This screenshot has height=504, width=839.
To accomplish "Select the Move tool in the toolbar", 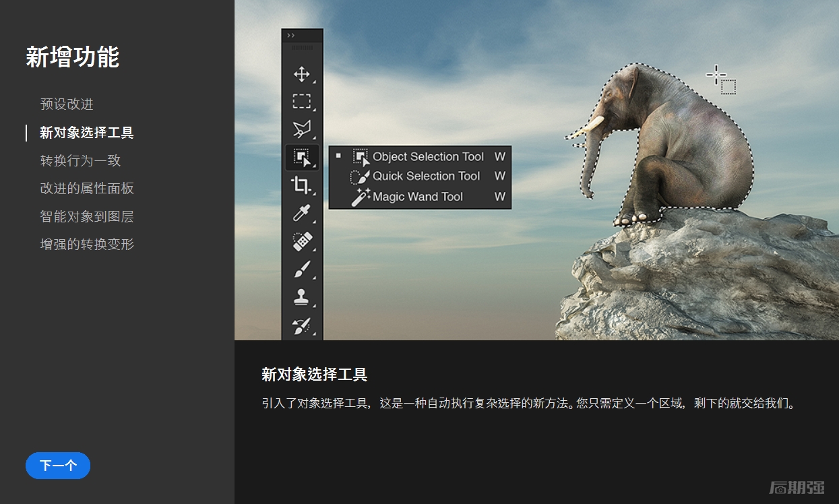I will tap(301, 74).
